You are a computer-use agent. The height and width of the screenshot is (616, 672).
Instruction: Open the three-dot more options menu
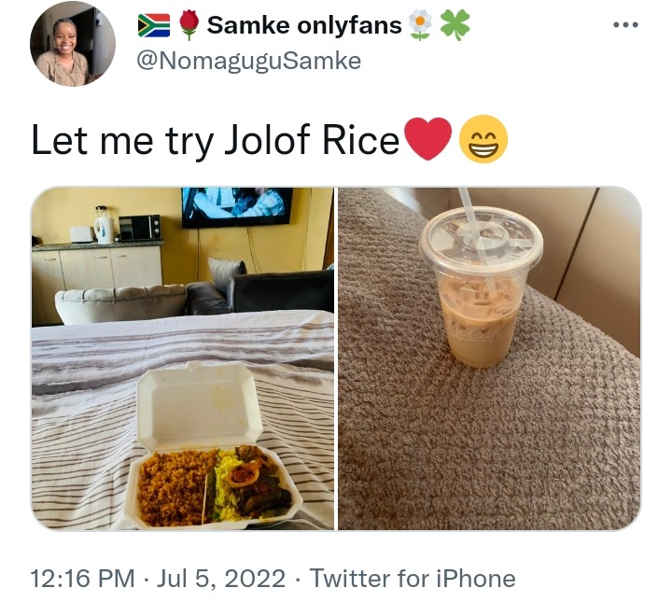(x=625, y=25)
